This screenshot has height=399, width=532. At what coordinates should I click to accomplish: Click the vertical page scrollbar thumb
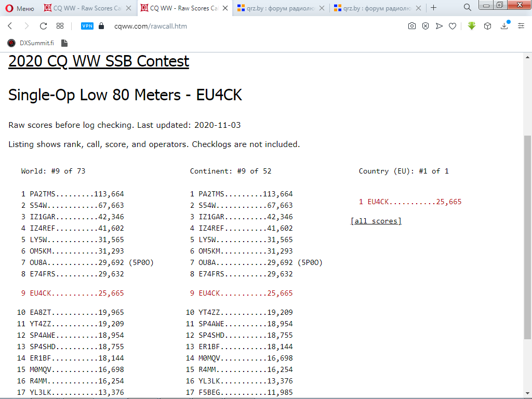pos(527,234)
